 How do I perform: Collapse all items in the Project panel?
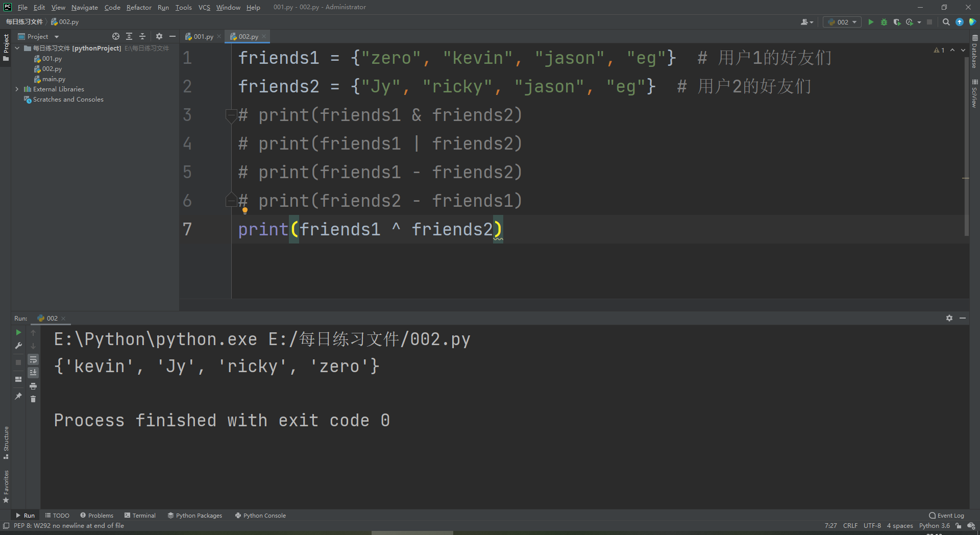pos(142,36)
